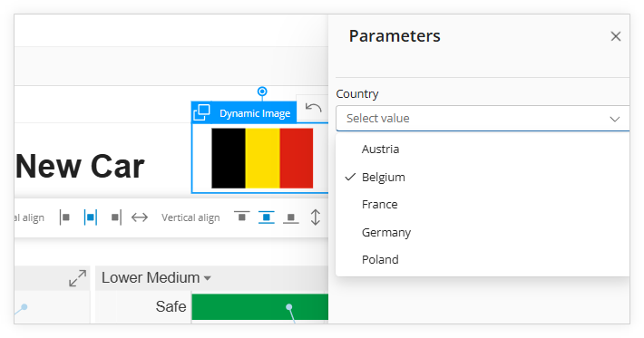
Task: Align image horizontally to the right
Action: (116, 217)
